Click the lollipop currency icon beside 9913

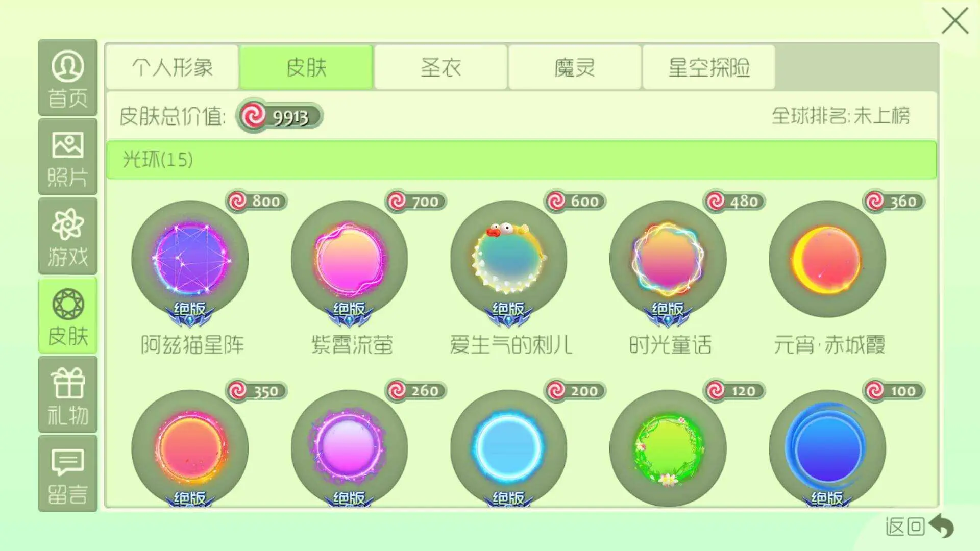point(253,115)
